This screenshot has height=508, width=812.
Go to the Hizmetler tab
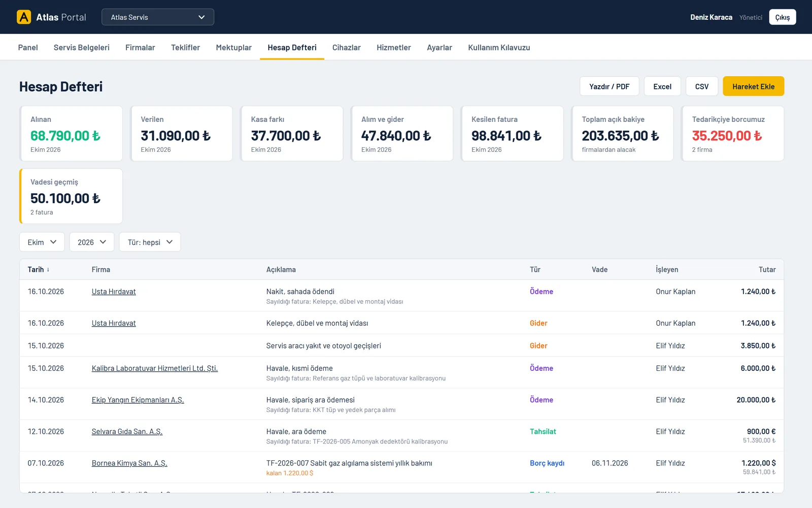point(394,47)
